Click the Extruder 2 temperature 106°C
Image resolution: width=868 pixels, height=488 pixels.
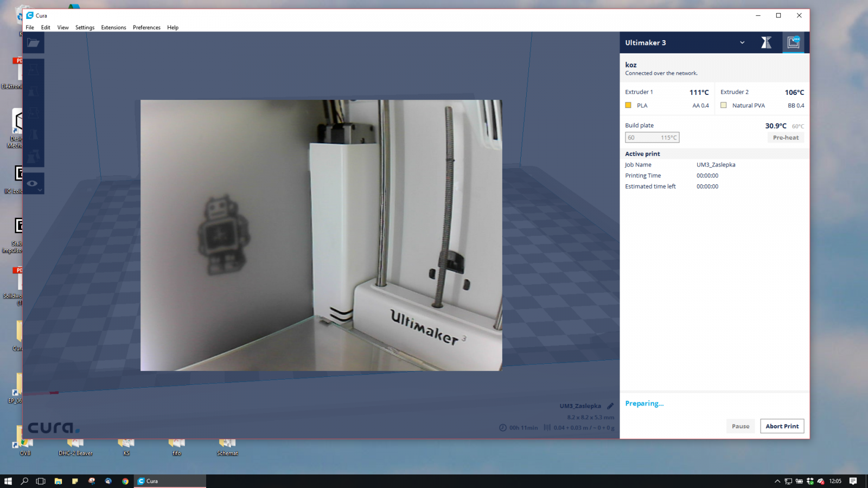794,92
